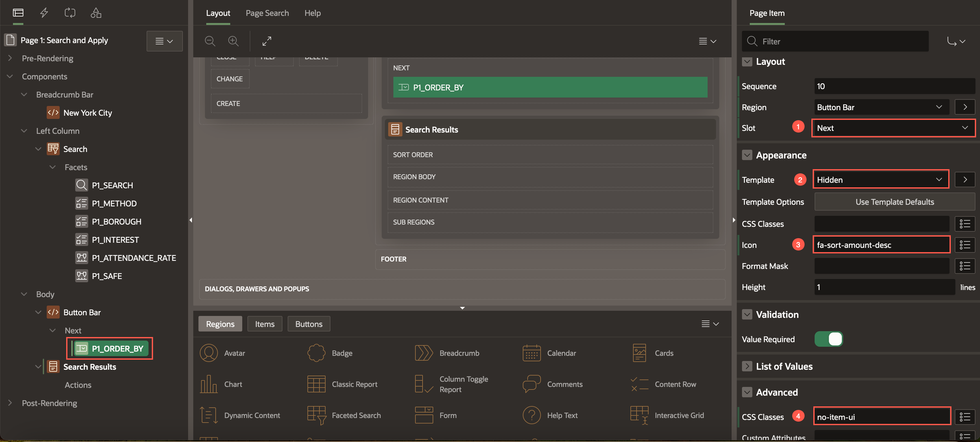The image size is (980, 442).
Task: Open the gallery options menu icon
Action: pyautogui.click(x=710, y=324)
